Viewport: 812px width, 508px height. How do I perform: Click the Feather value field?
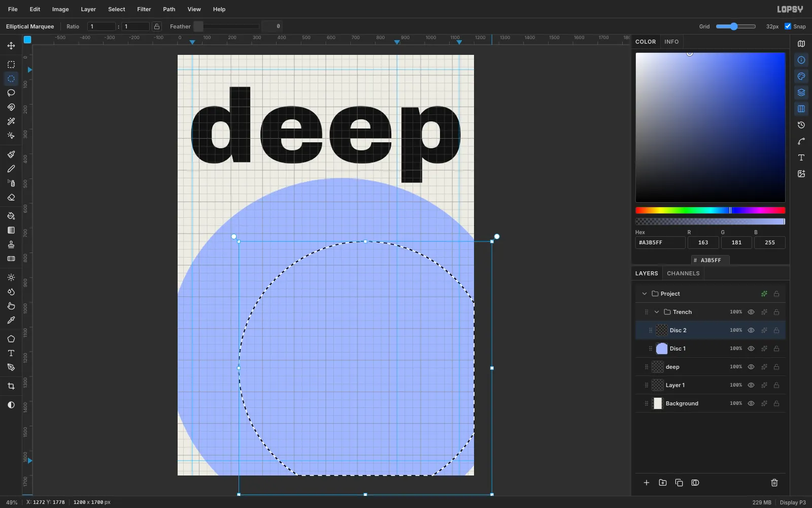point(272,26)
